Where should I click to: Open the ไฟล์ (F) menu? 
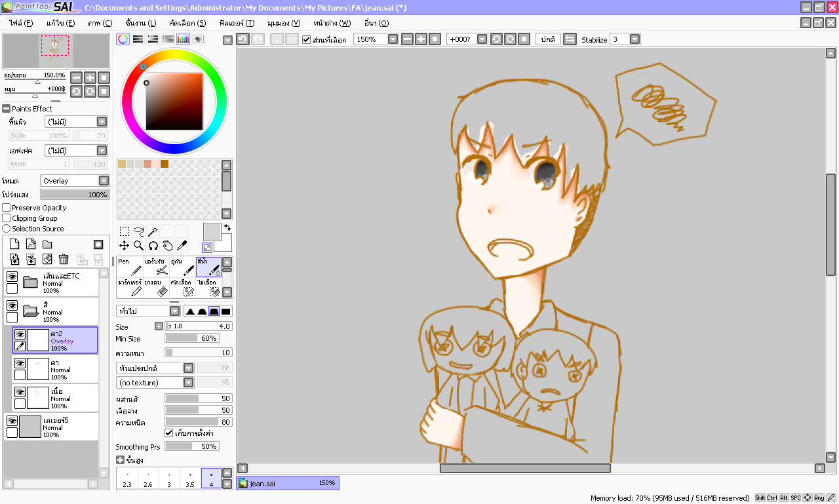[x=21, y=23]
